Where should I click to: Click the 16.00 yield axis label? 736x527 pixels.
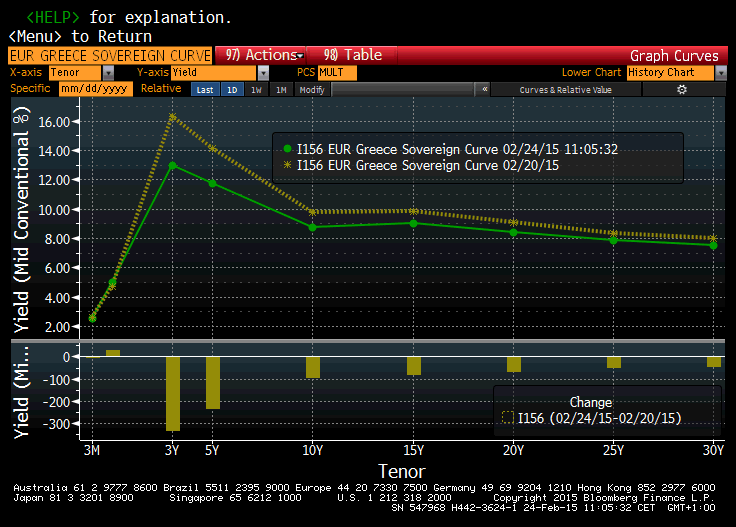pyautogui.click(x=54, y=122)
